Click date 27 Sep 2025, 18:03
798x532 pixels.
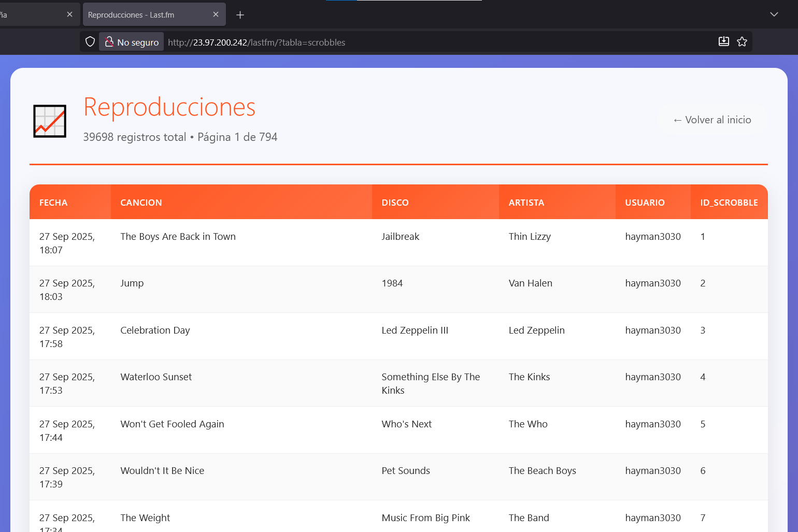pos(67,290)
